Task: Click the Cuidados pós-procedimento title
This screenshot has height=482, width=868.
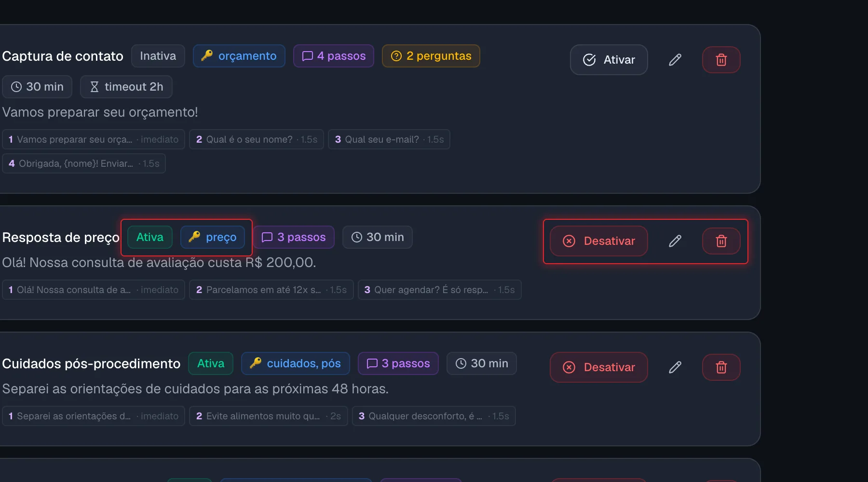Action: click(x=91, y=364)
